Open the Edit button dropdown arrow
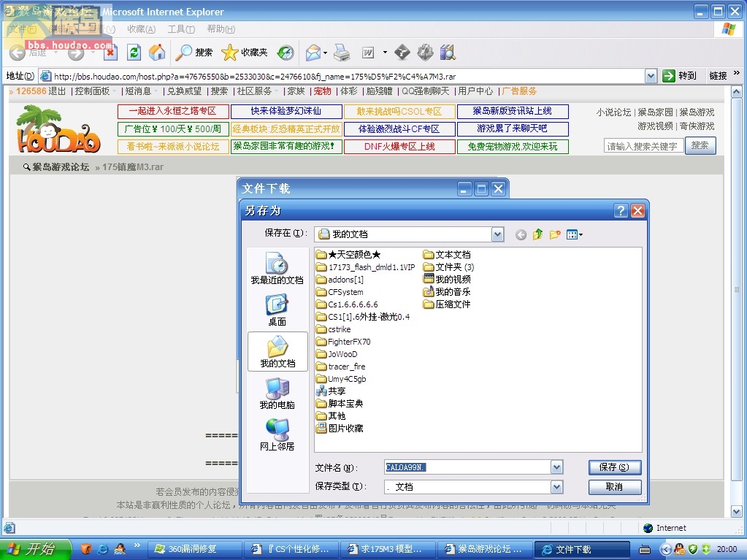The image size is (747, 560). [385, 53]
